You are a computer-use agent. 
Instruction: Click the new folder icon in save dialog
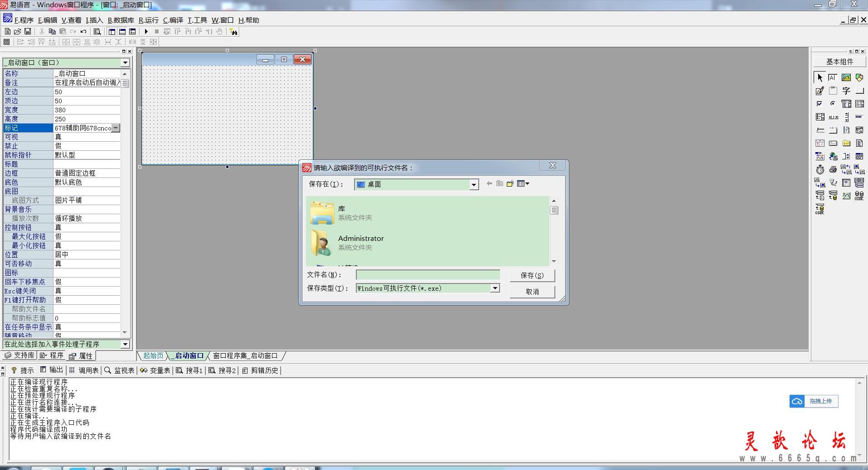click(510, 183)
